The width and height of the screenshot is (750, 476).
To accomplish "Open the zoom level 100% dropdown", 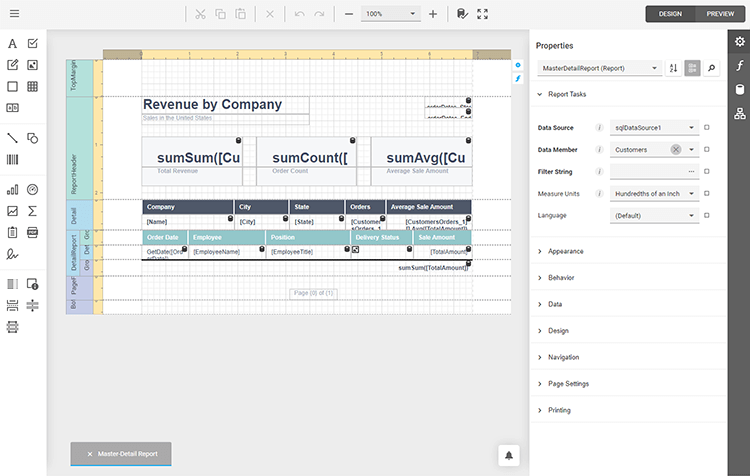I will (390, 14).
